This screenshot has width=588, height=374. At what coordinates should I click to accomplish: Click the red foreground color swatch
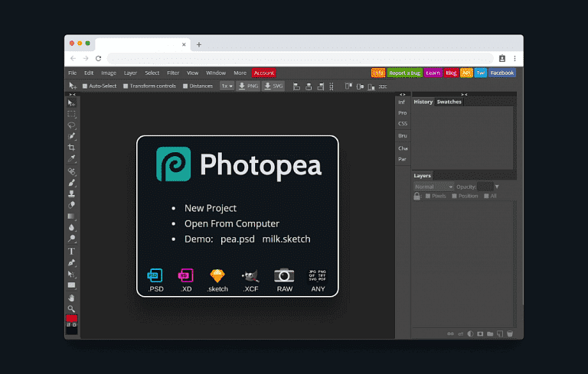[x=71, y=318]
